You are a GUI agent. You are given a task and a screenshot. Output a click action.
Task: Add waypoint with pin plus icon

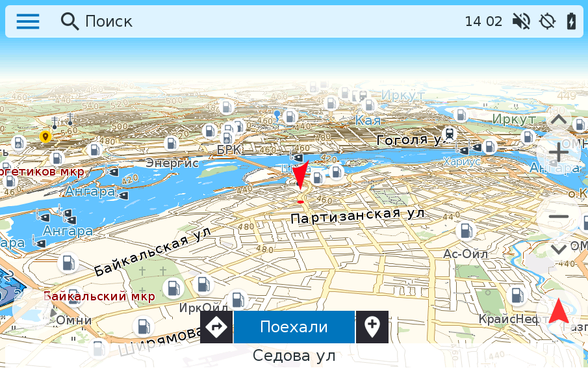click(x=372, y=327)
